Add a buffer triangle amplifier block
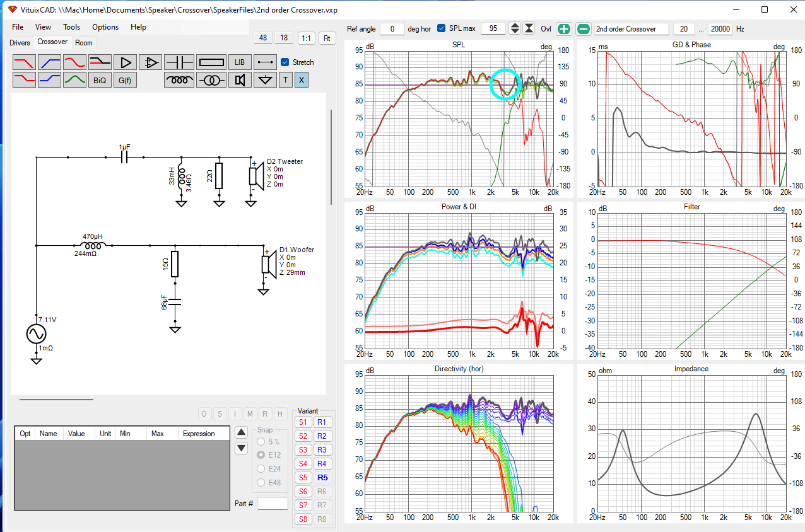Viewport: 805px width, 532px height. click(x=126, y=62)
